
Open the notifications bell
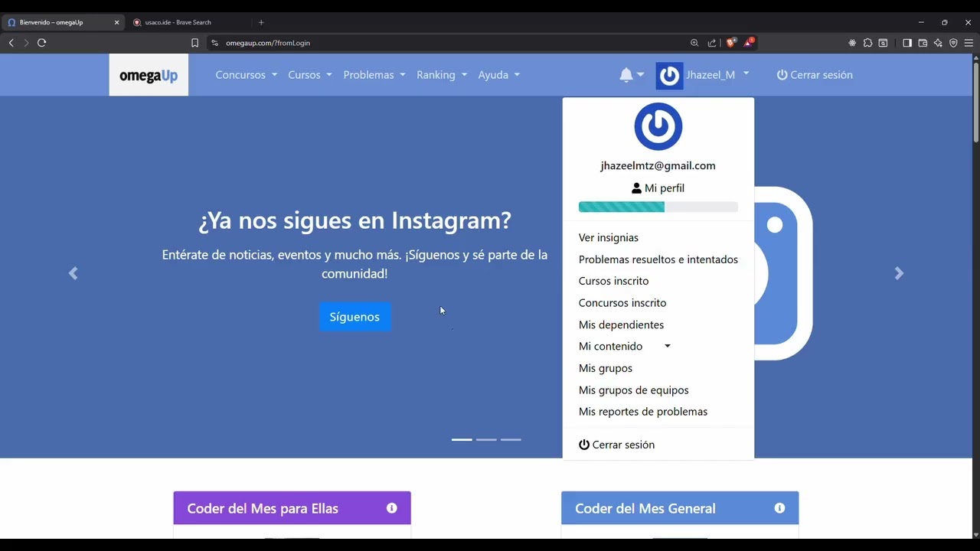tap(631, 75)
